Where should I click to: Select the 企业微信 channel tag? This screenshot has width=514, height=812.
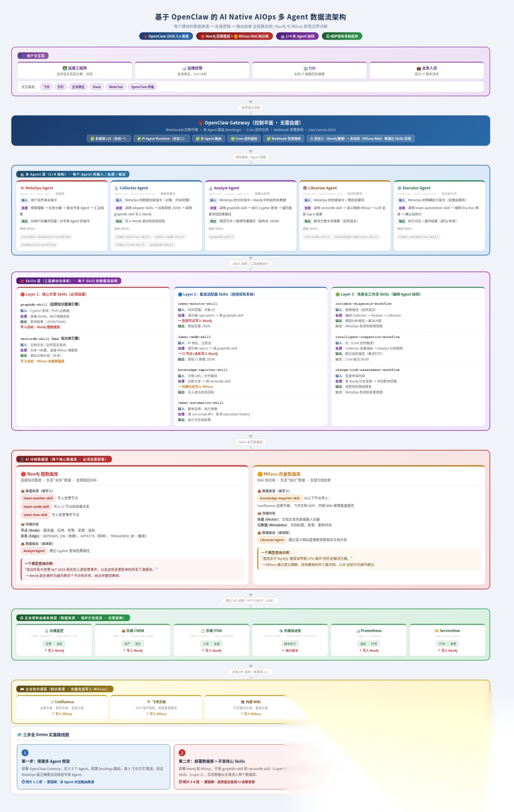point(78,87)
